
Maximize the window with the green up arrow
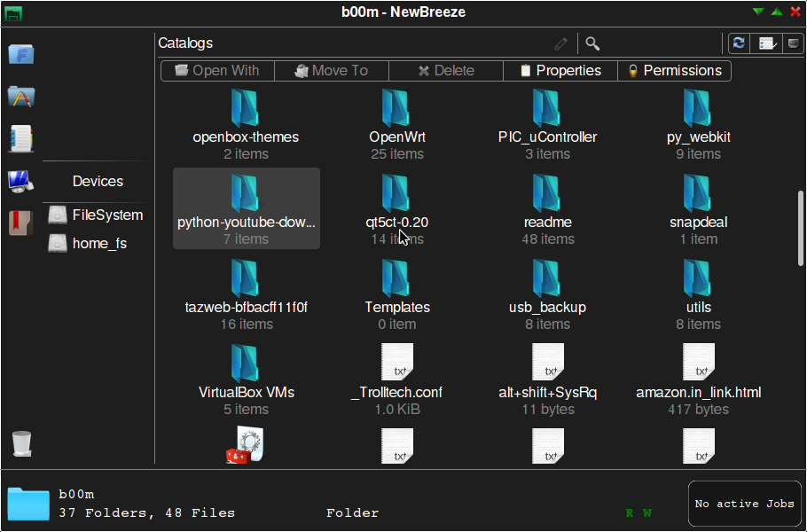(x=777, y=12)
